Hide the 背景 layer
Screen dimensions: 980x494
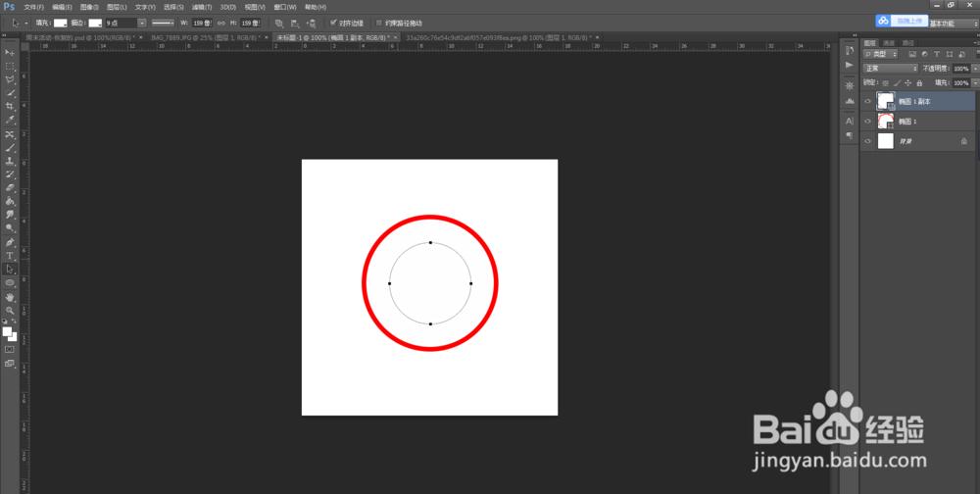[x=867, y=141]
